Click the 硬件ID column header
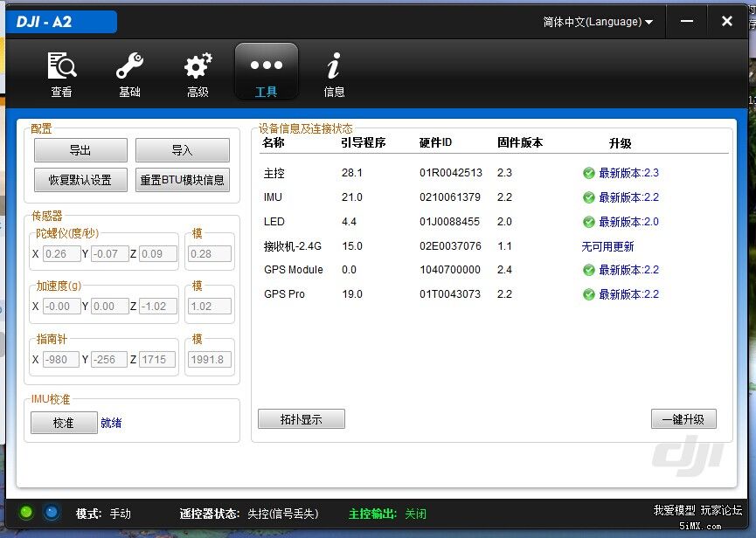This screenshot has width=756, height=538. 435,142
